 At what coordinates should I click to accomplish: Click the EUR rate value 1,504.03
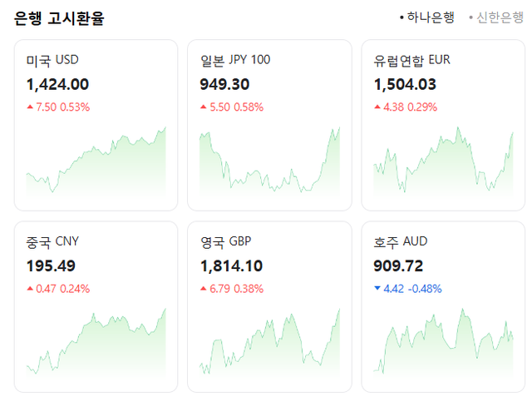(x=406, y=84)
